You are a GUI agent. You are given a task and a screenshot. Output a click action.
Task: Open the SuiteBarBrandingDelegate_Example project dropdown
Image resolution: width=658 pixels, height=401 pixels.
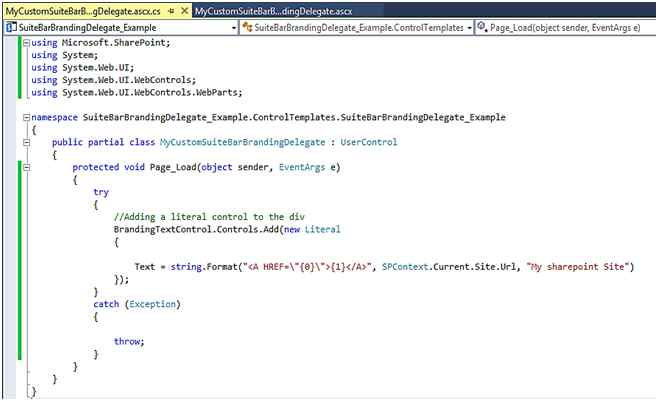point(234,28)
